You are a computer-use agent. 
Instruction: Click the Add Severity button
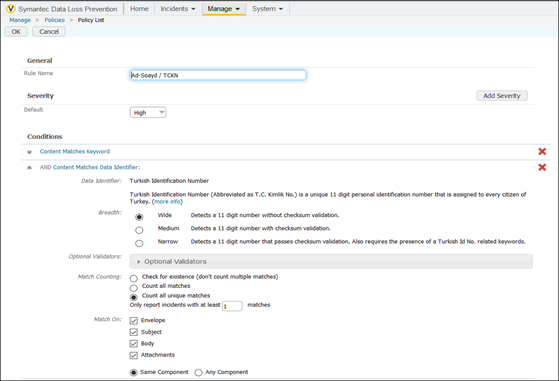[x=502, y=96]
